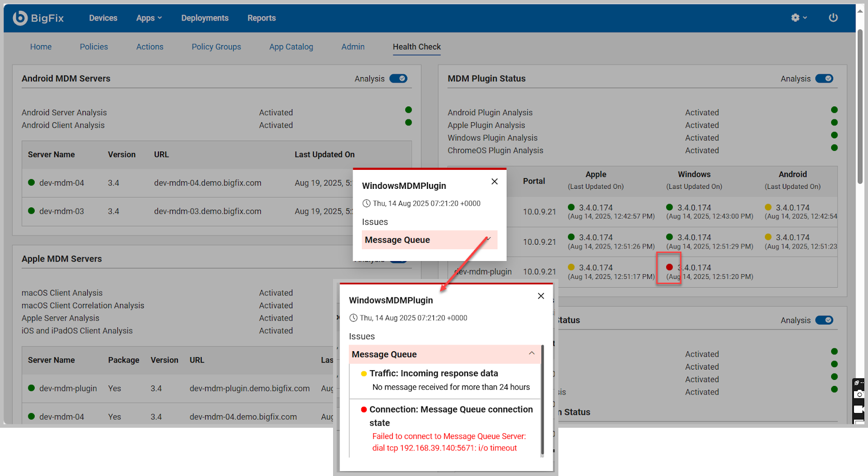Open the Devices menu
This screenshot has height=476, width=868.
(103, 18)
